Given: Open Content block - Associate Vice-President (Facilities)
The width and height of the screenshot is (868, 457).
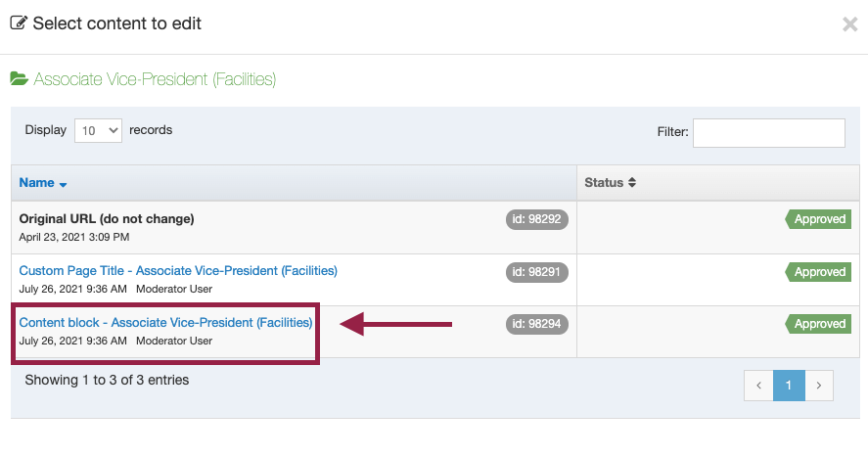Looking at the screenshot, I should (x=165, y=323).
